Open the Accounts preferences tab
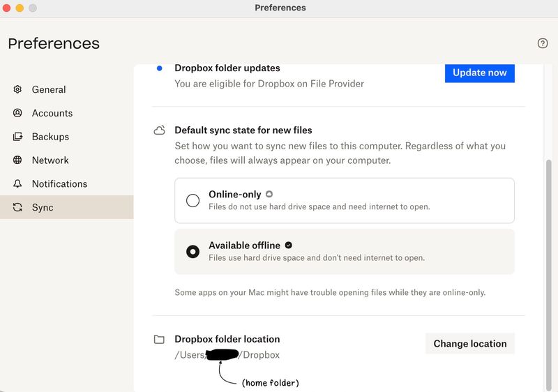558x392 pixels. pyautogui.click(x=52, y=113)
